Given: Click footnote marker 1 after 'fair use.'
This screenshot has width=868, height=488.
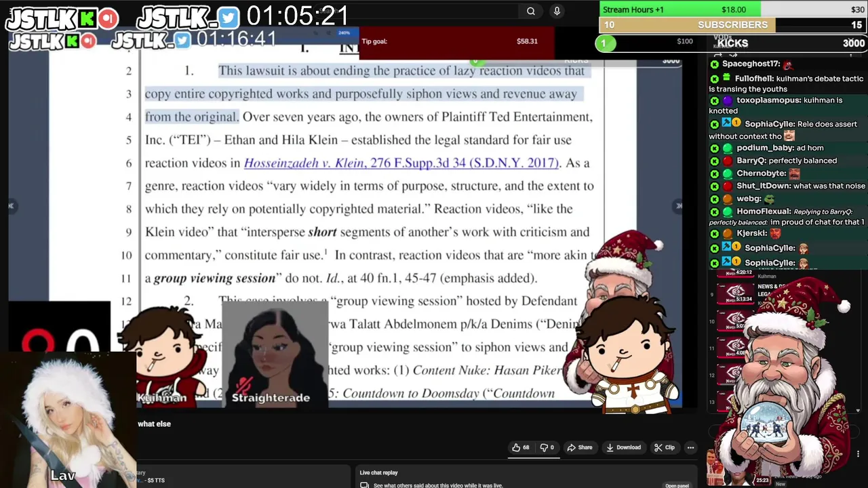Looking at the screenshot, I should [326, 251].
